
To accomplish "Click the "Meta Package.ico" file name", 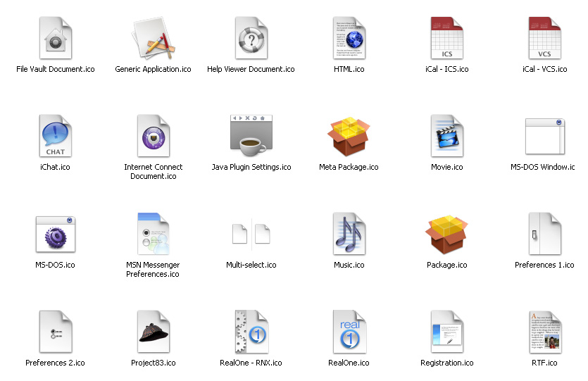I will point(349,167).
